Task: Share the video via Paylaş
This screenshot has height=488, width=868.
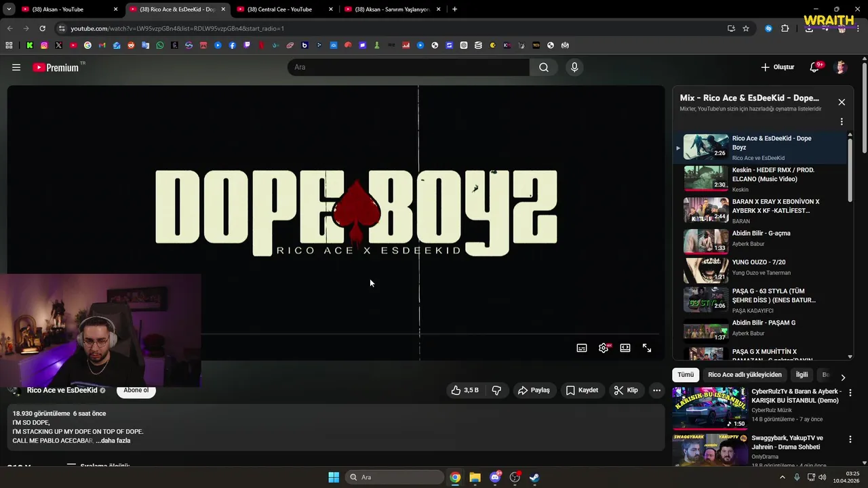Action: click(x=534, y=390)
